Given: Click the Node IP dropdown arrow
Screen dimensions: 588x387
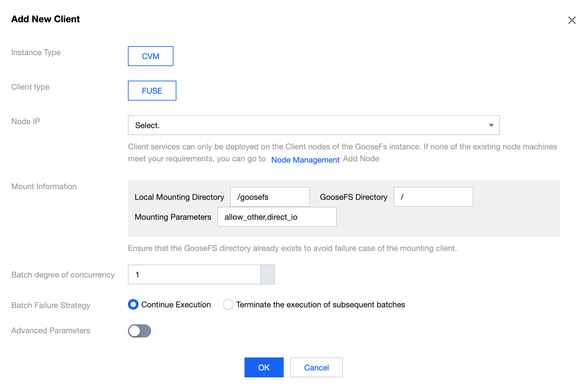Looking at the screenshot, I should pyautogui.click(x=491, y=125).
